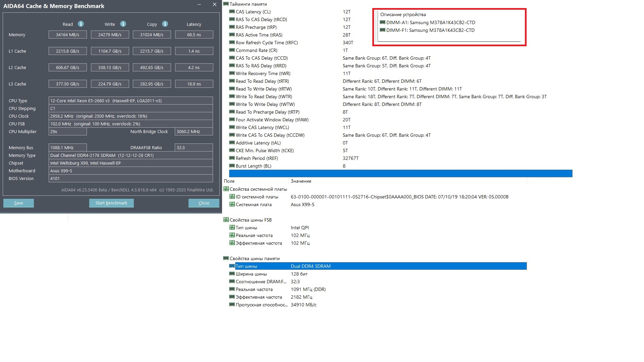644x362 pixels.
Task: Click the Write info icon
Action: coord(123,24)
